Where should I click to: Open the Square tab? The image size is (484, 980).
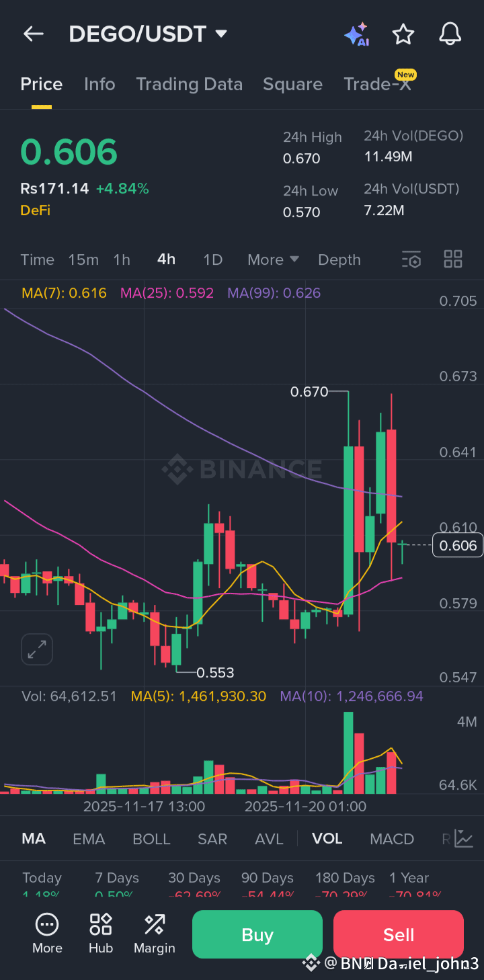point(292,84)
